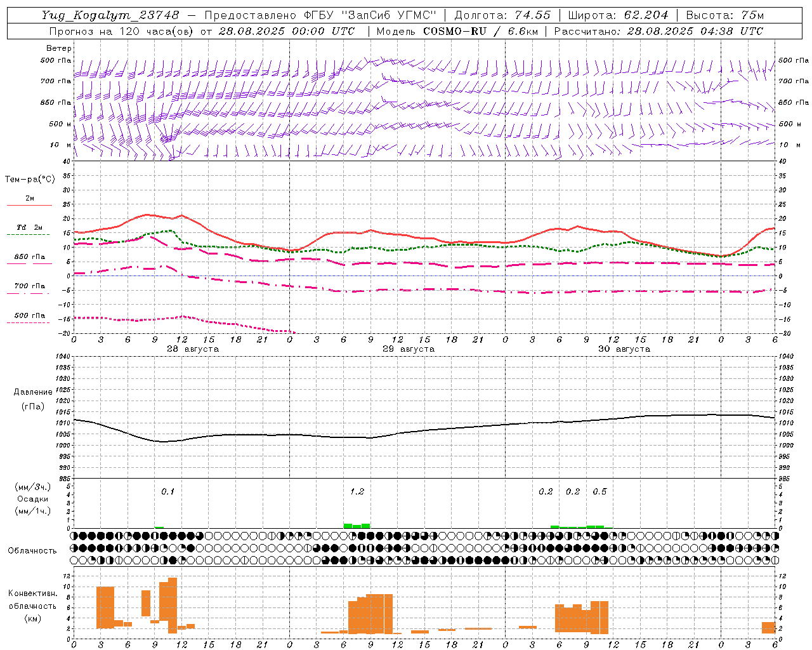Click the red 2м temperature curve peak near 21°C

pos(147,215)
